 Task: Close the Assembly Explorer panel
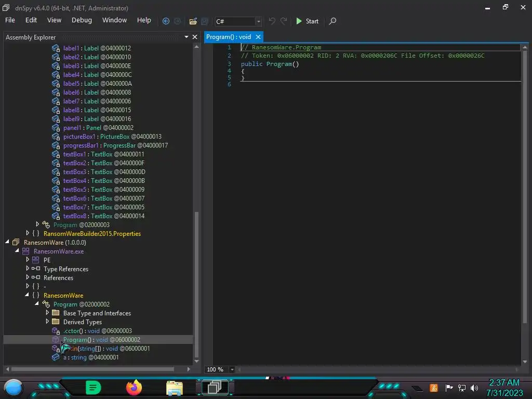[195, 37]
